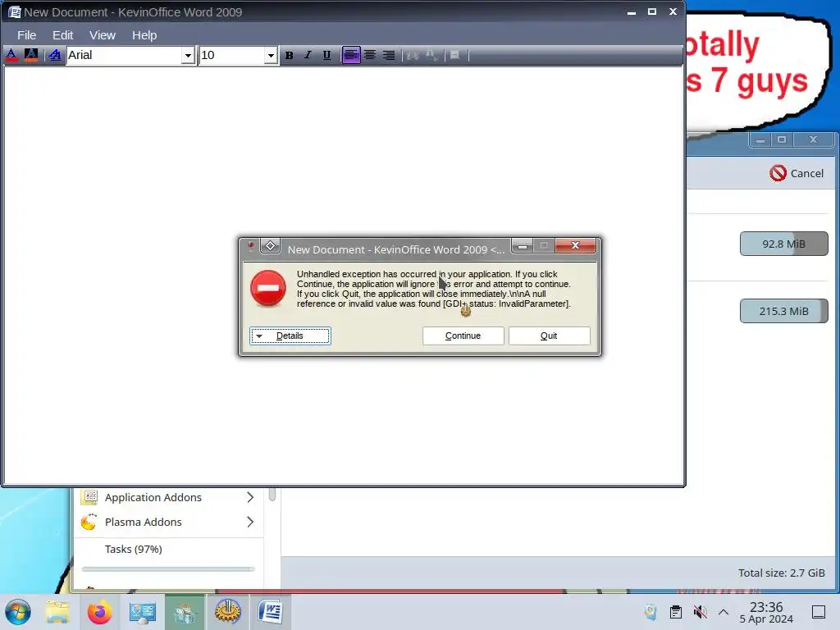Expand Application Addons category
Screen dimensions: 840x630
[250, 497]
